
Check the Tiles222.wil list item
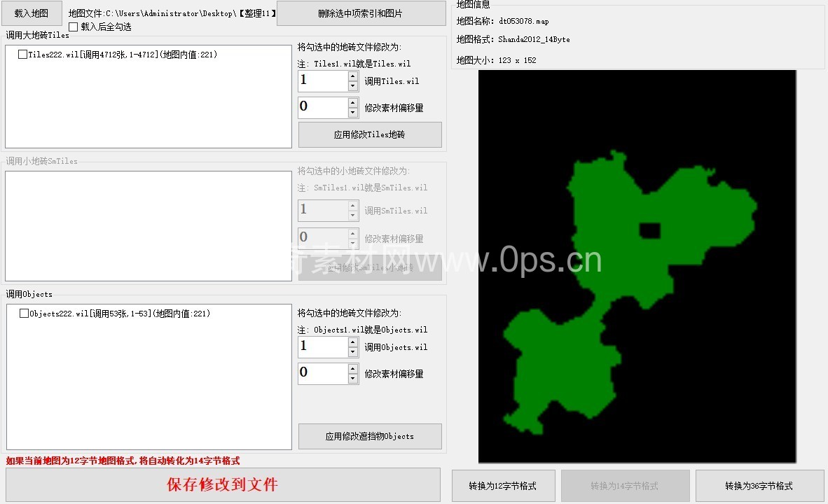23,55
